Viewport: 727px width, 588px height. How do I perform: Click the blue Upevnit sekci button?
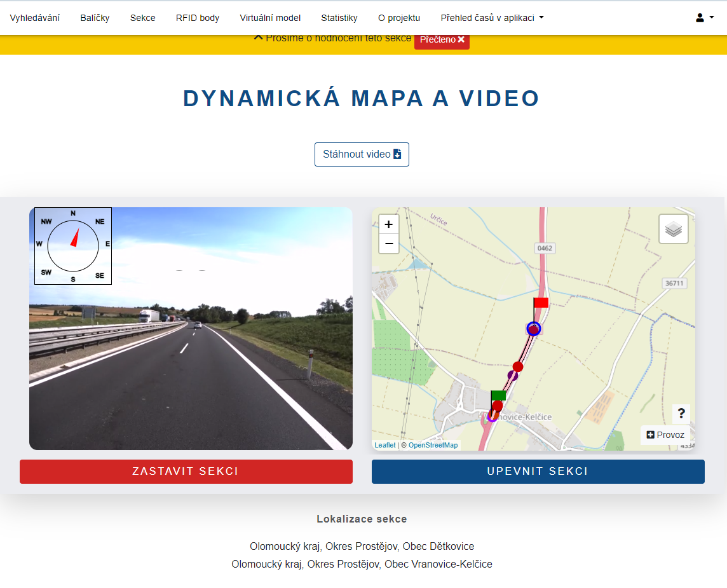[538, 472]
